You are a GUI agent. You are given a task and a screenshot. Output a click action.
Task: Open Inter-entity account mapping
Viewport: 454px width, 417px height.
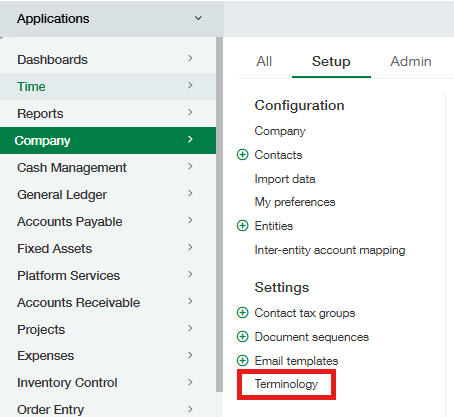330,250
